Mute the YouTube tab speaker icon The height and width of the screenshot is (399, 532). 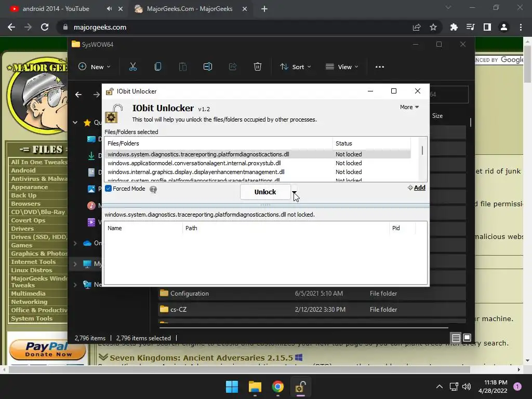pos(109,9)
